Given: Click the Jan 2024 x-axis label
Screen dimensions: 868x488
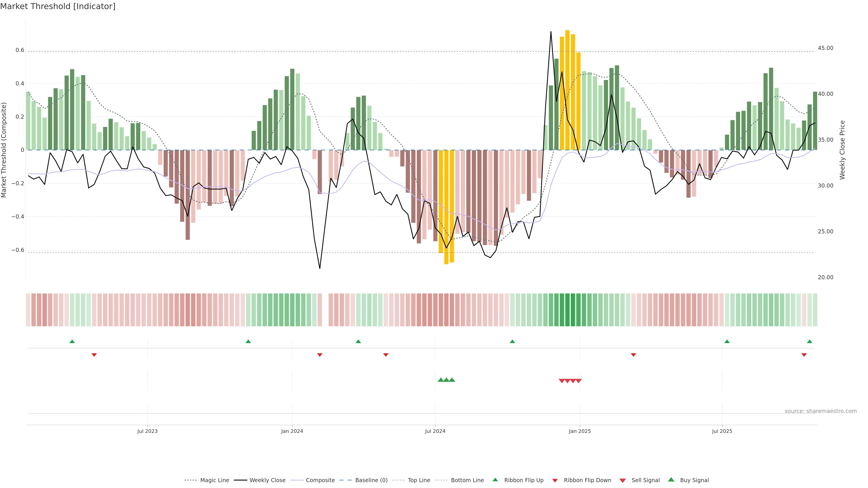Looking at the screenshot, I should [x=292, y=431].
